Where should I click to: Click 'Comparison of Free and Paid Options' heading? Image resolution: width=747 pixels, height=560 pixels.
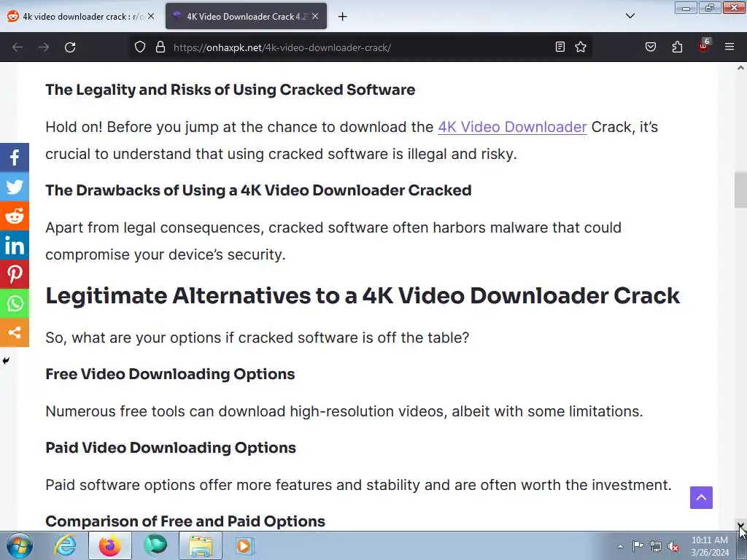point(185,521)
